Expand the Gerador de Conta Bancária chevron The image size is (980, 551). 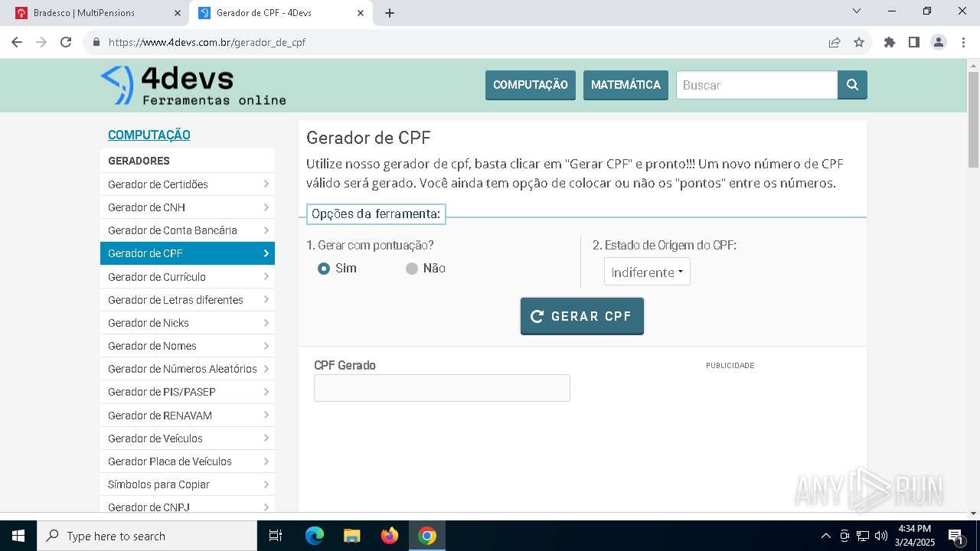point(266,230)
